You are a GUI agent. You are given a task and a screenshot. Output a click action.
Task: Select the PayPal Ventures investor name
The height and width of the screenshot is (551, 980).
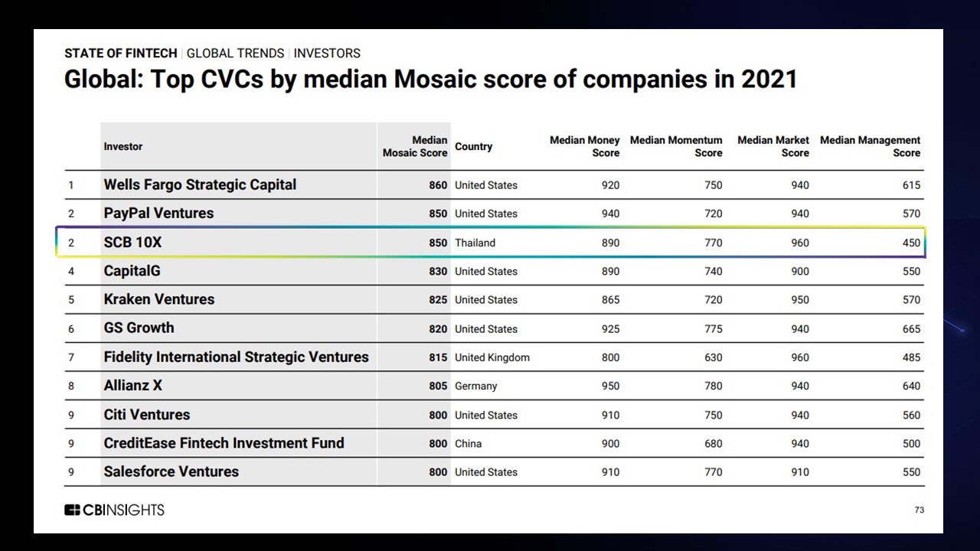tap(158, 214)
